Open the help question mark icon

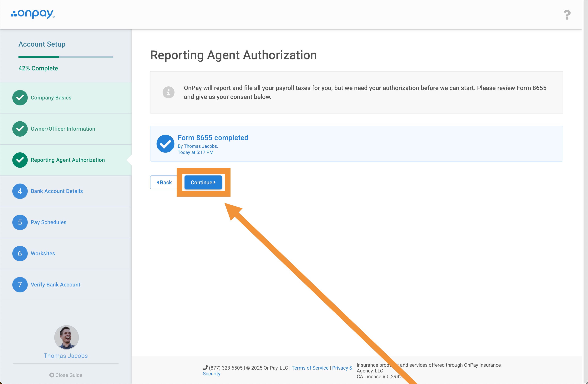coord(567,15)
